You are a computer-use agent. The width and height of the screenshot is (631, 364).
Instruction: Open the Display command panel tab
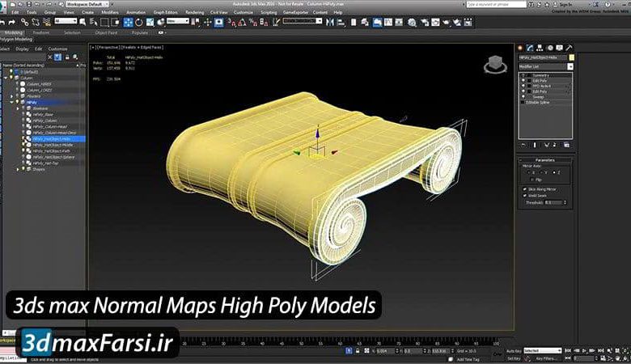click(559, 48)
